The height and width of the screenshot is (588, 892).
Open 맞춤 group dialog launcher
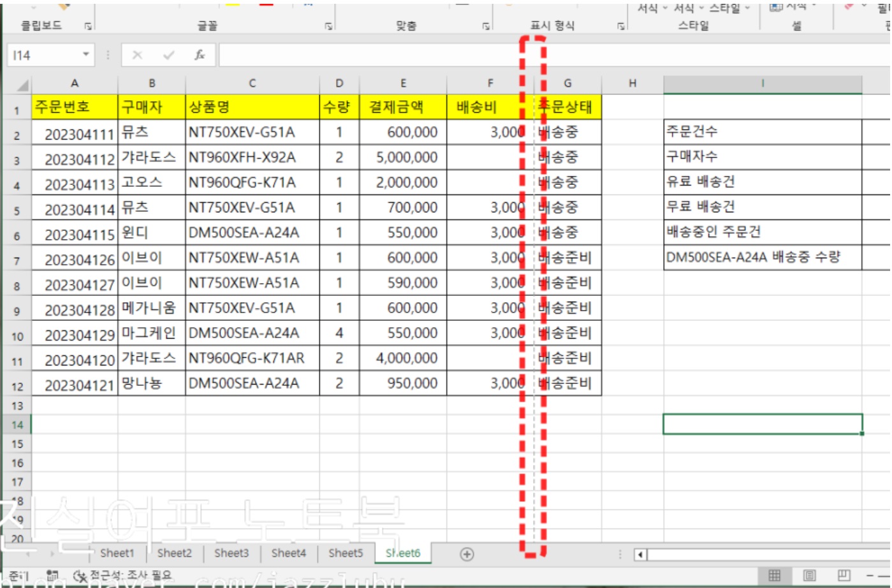tap(486, 26)
